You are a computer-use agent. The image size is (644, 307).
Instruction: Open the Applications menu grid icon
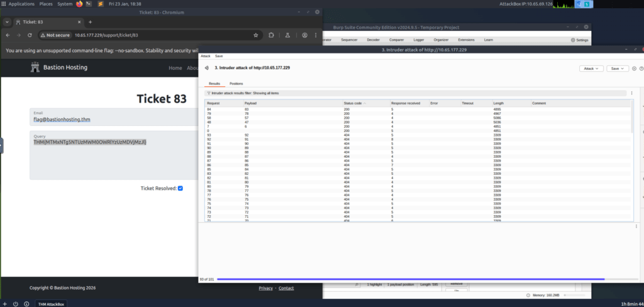4,4
